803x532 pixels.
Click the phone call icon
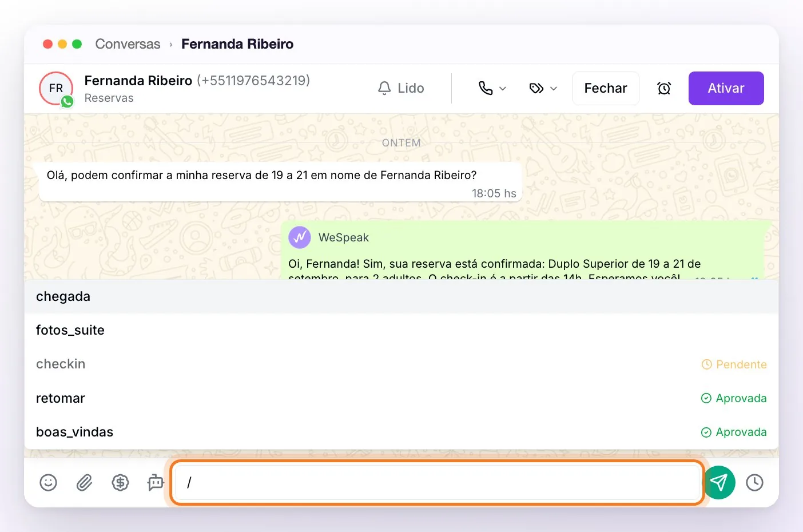[x=486, y=88]
